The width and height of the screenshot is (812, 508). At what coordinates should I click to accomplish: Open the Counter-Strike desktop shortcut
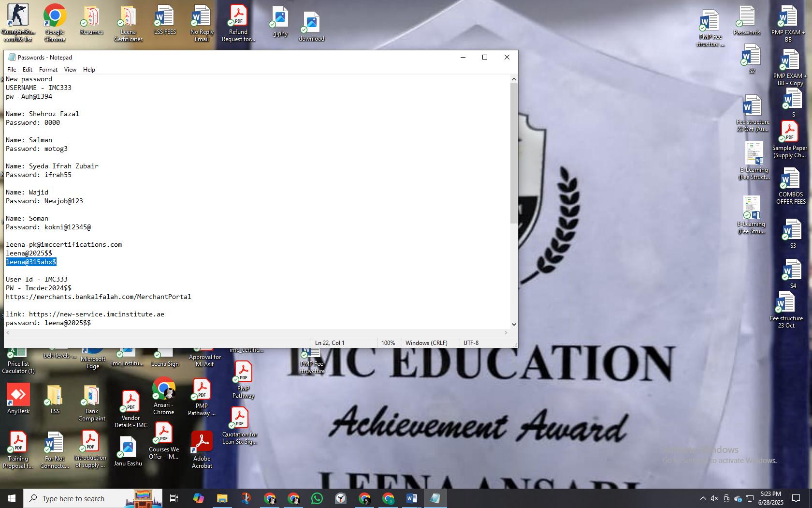click(18, 22)
